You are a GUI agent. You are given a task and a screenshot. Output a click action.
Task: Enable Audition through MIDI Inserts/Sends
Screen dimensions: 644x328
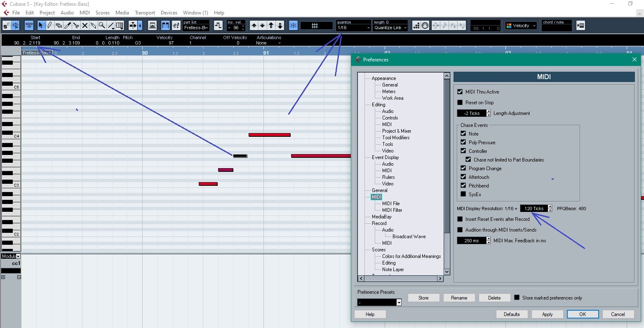coord(460,230)
